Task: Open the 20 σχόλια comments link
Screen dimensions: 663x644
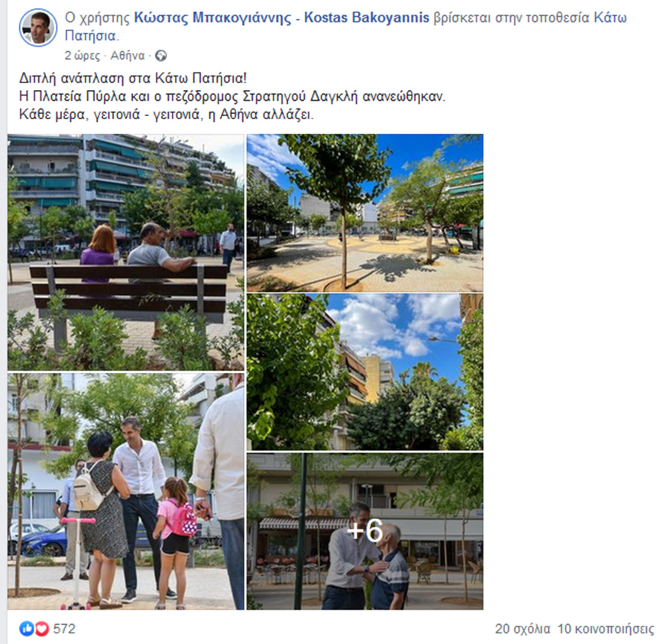Action: point(522,629)
